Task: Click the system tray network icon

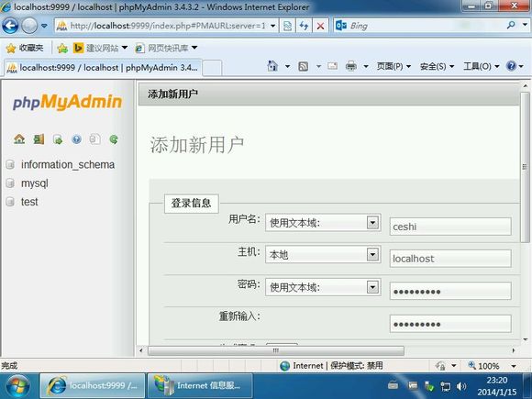Action: pyautogui.click(x=445, y=386)
